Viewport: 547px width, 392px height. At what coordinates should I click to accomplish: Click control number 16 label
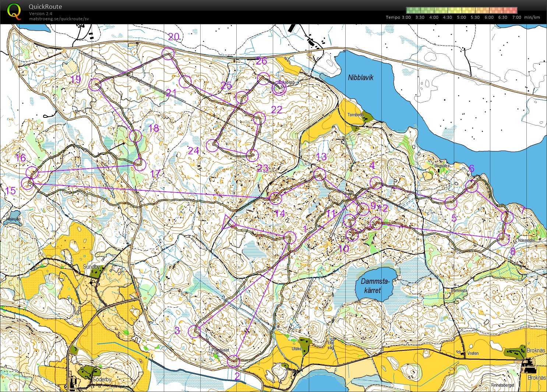[x=20, y=158]
